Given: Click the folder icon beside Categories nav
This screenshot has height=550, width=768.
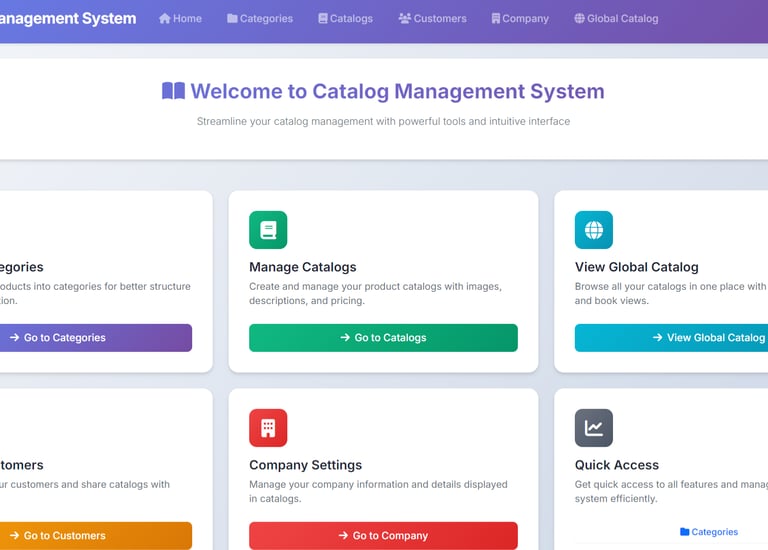Looking at the screenshot, I should 232,19.
